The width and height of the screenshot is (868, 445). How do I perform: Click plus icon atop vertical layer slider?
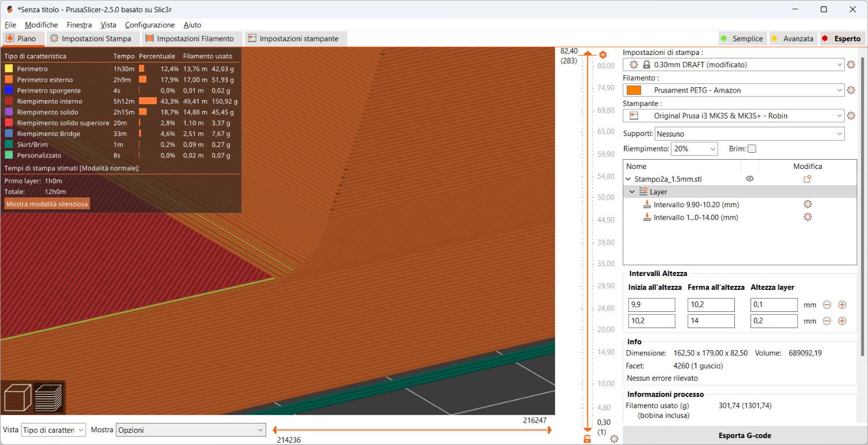tap(602, 54)
